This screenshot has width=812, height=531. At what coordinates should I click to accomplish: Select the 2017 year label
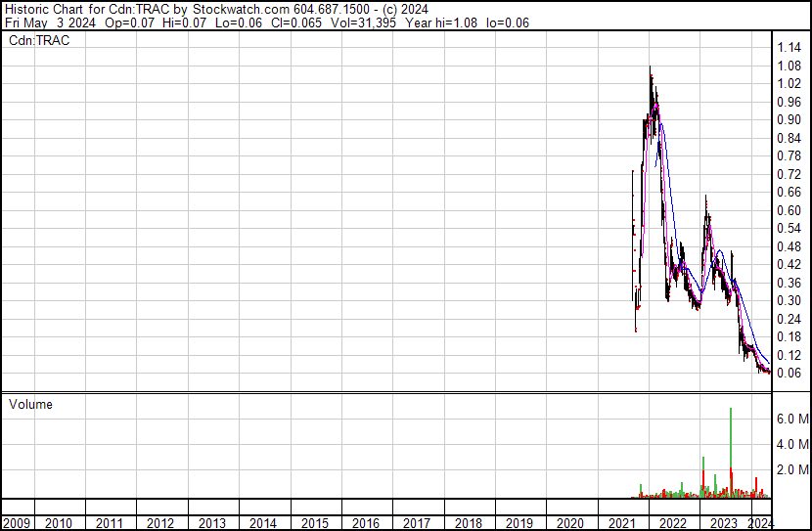coord(417,523)
